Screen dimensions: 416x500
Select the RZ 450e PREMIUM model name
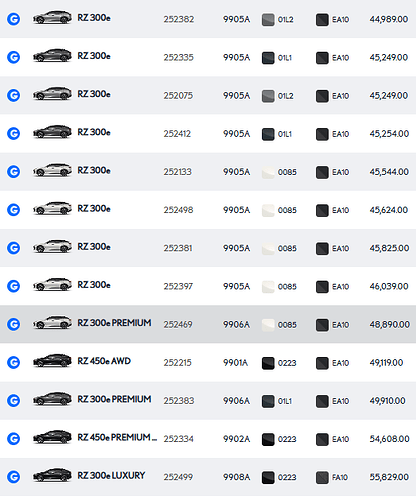point(117,437)
